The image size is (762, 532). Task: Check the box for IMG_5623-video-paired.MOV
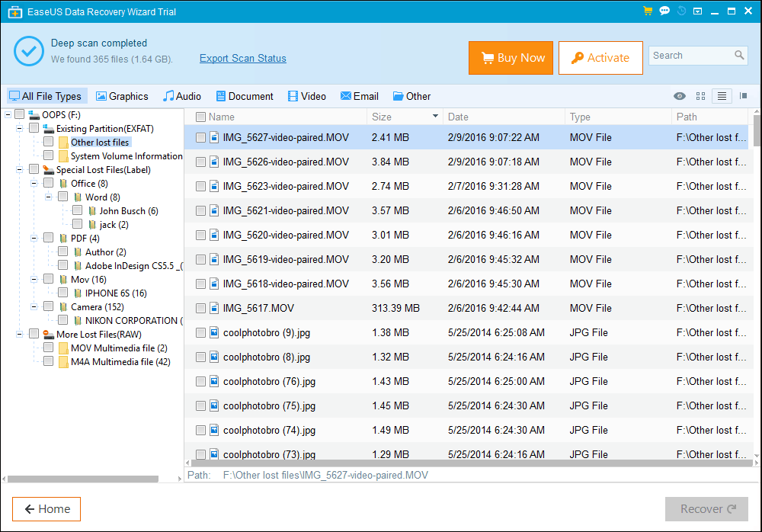tap(200, 186)
